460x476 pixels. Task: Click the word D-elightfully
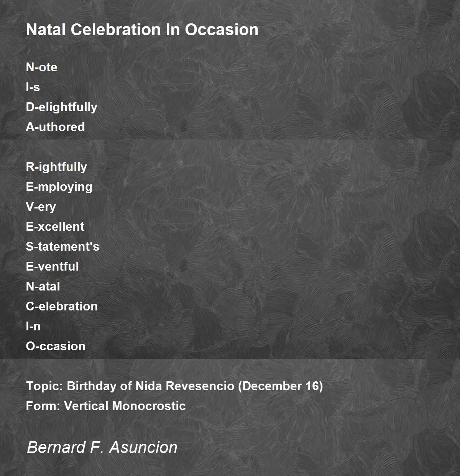click(x=62, y=107)
